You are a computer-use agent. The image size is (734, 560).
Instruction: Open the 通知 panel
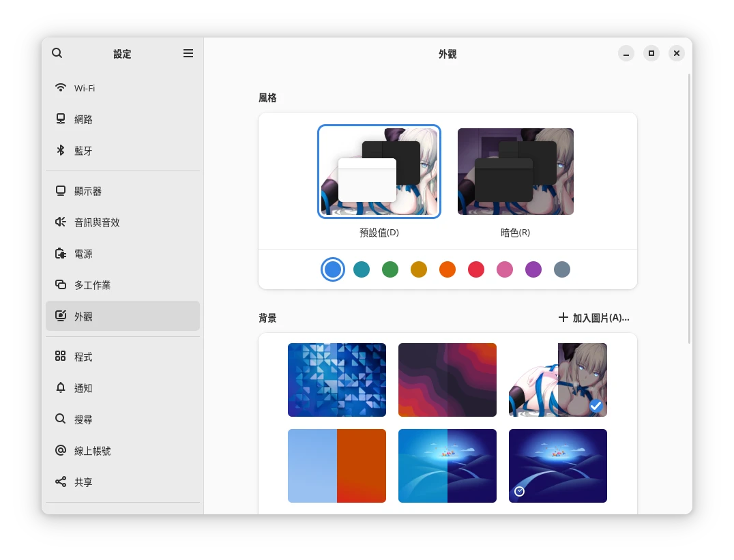(123, 388)
